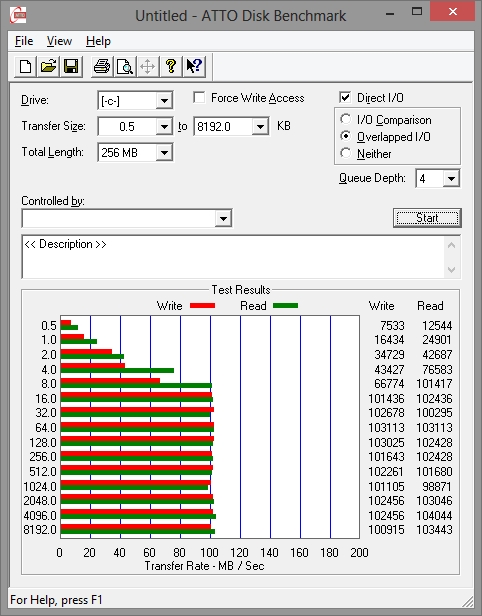Click the write value 16434
The height and width of the screenshot is (616, 482).
(x=389, y=340)
